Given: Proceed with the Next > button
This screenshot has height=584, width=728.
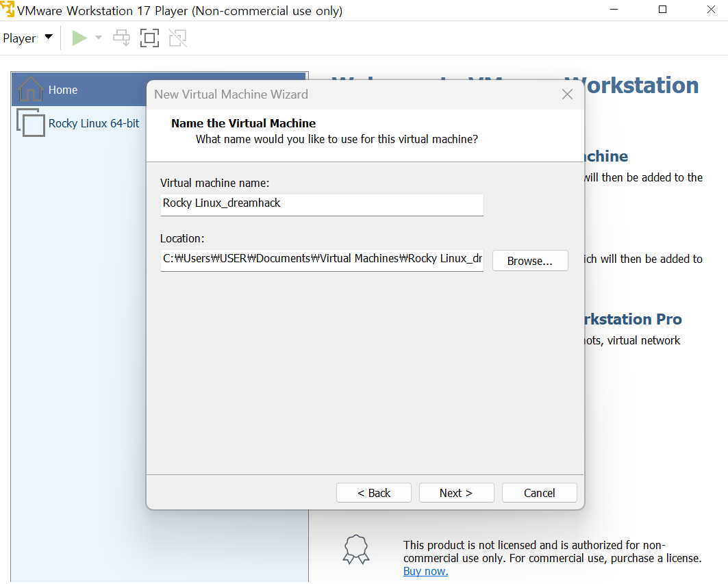Looking at the screenshot, I should 456,492.
